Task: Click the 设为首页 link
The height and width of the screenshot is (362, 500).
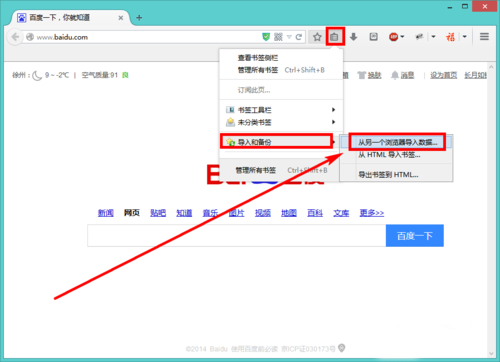Action: [443, 75]
